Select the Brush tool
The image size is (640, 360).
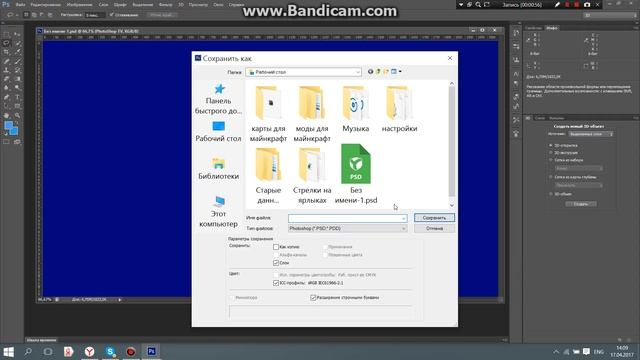click(x=17, y=61)
